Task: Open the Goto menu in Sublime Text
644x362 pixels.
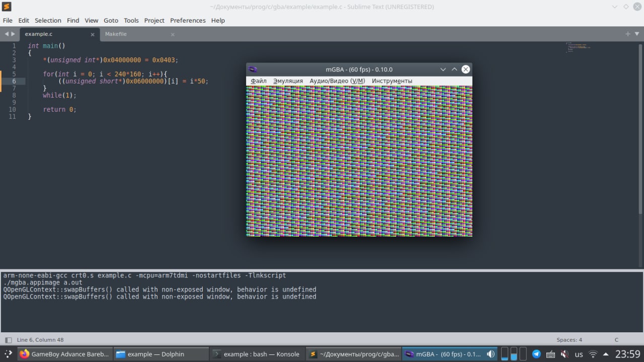Action: [111, 20]
